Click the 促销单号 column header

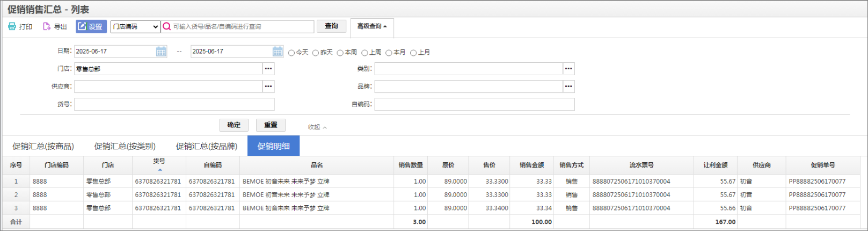tap(823, 165)
